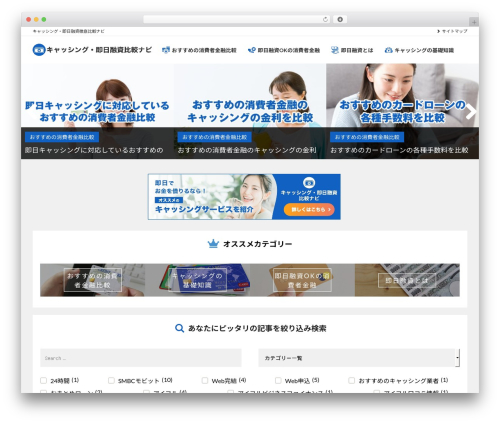The height and width of the screenshot is (423, 500).
Task: Open the おすすめの消費者金融比較 category tile
Action: [x=92, y=280]
